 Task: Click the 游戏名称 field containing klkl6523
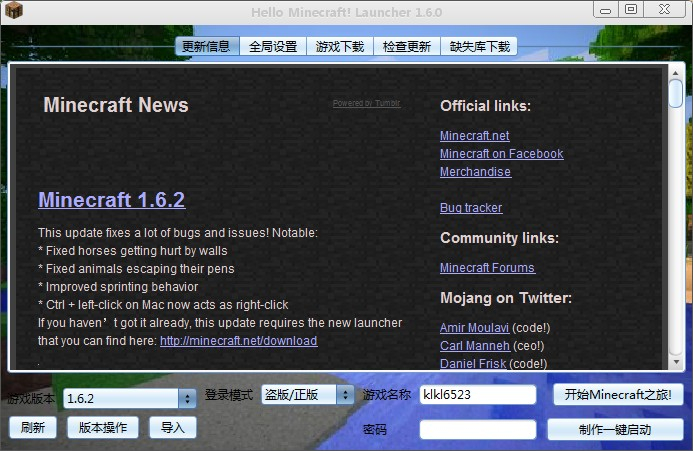478,394
